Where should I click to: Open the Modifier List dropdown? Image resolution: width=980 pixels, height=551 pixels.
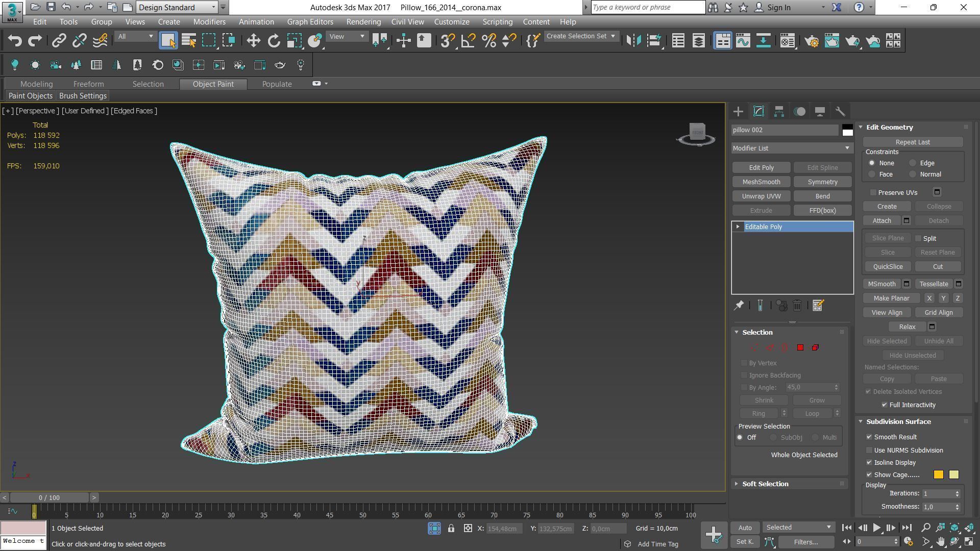pos(792,148)
